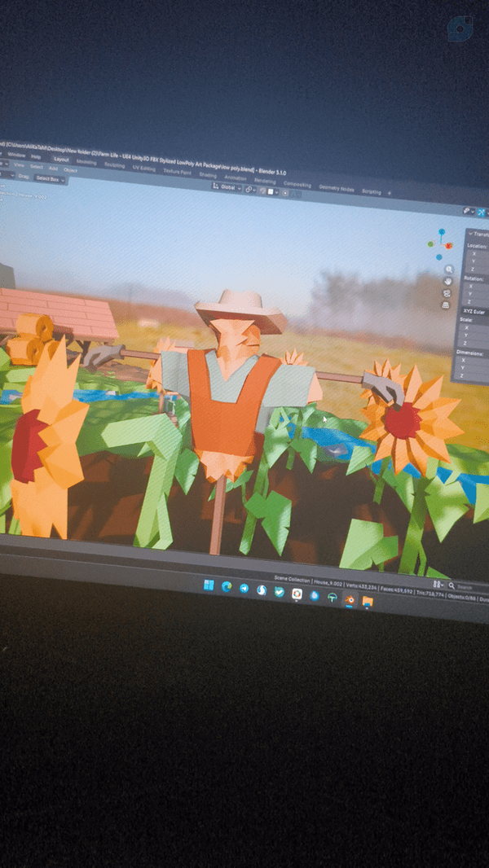
Task: Open the viewport Add menu
Action: (53, 169)
